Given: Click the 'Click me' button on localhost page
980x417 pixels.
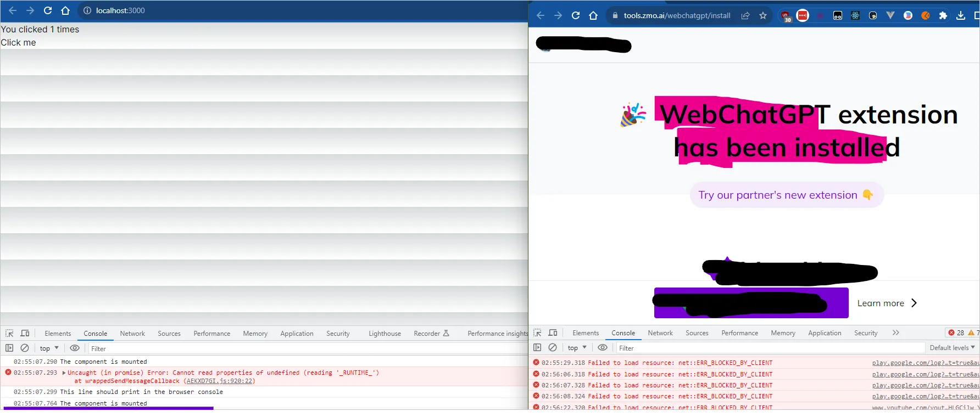Looking at the screenshot, I should pos(18,43).
